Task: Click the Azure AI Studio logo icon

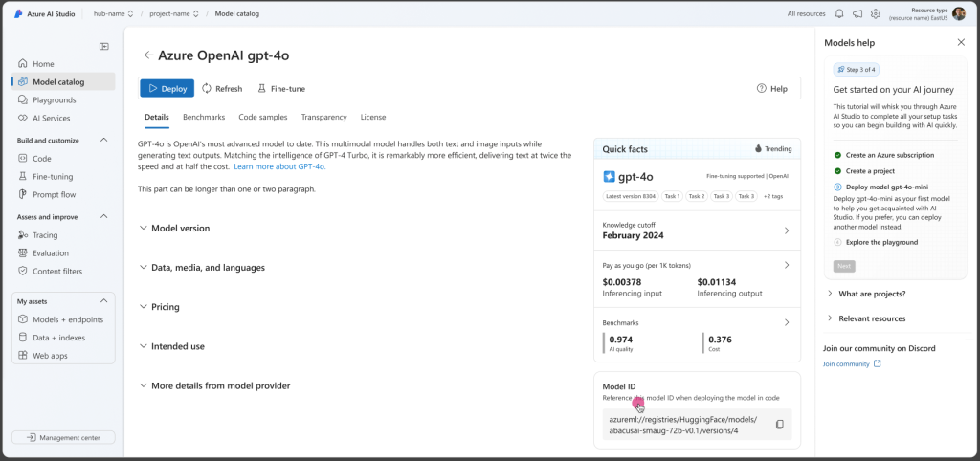Action: click(x=18, y=13)
